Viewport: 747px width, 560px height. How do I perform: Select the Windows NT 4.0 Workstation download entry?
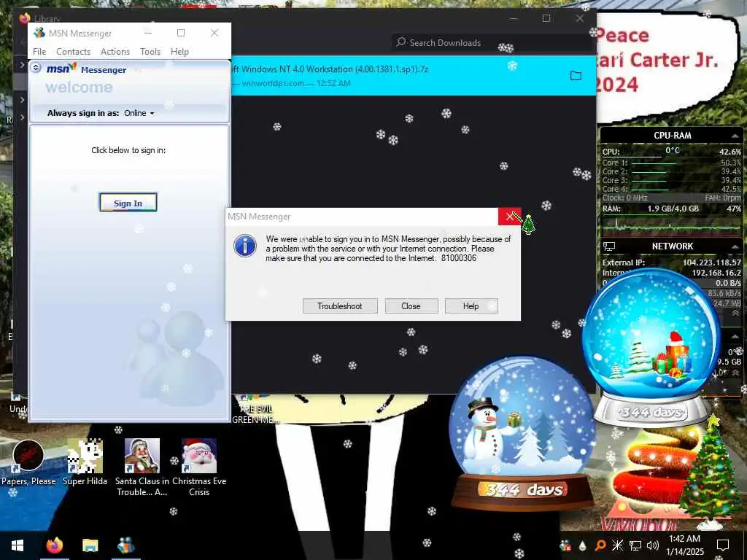tap(414, 75)
